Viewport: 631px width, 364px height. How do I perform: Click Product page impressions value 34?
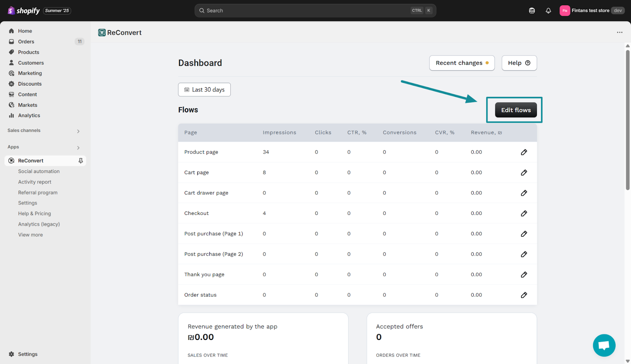[x=266, y=152]
